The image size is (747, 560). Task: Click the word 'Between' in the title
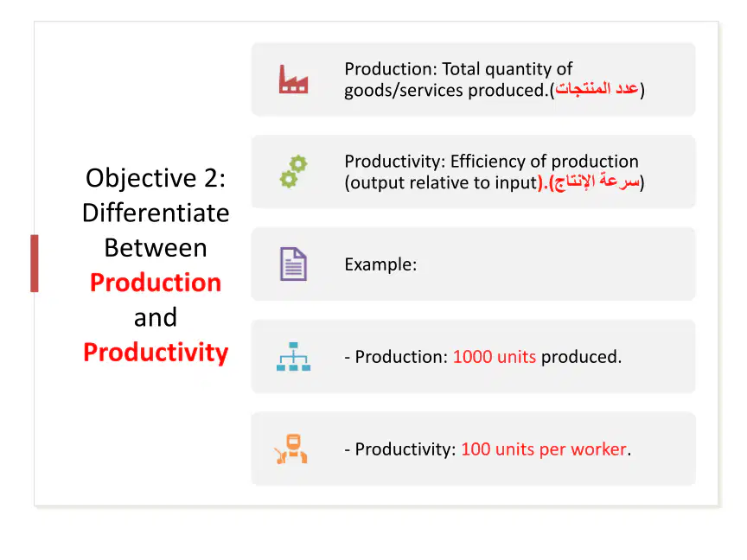pos(156,248)
